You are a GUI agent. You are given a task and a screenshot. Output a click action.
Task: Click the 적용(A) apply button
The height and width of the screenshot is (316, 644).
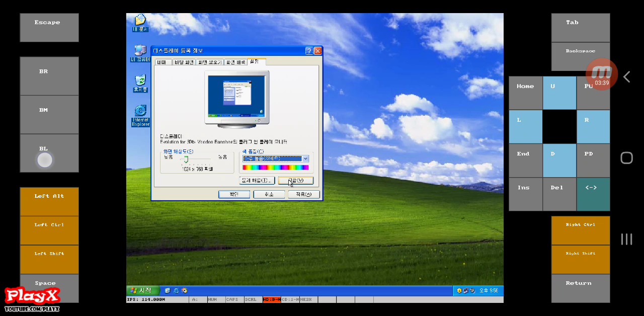tap(304, 194)
